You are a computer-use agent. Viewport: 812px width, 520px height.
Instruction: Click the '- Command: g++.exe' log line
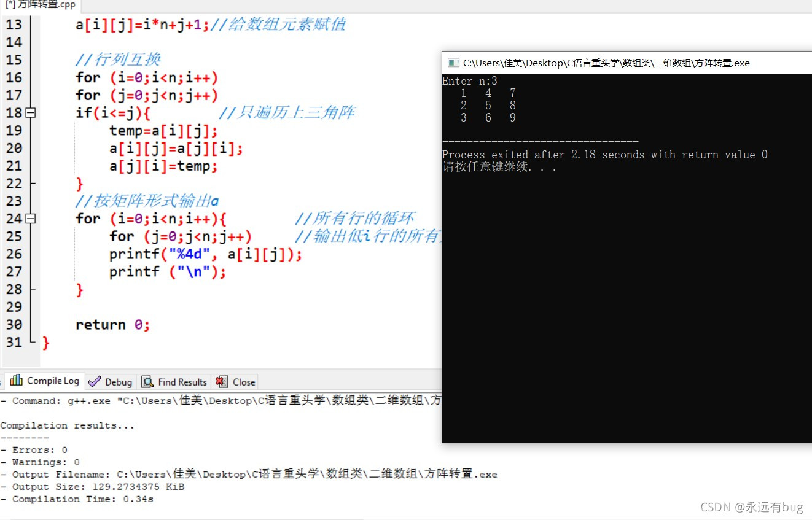click(221, 400)
